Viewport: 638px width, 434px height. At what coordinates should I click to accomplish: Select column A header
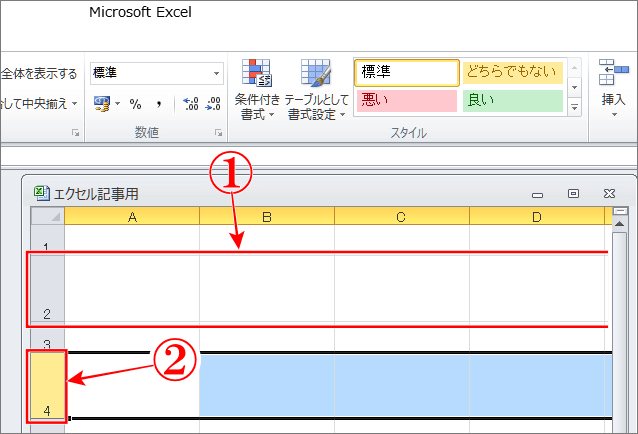[132, 216]
